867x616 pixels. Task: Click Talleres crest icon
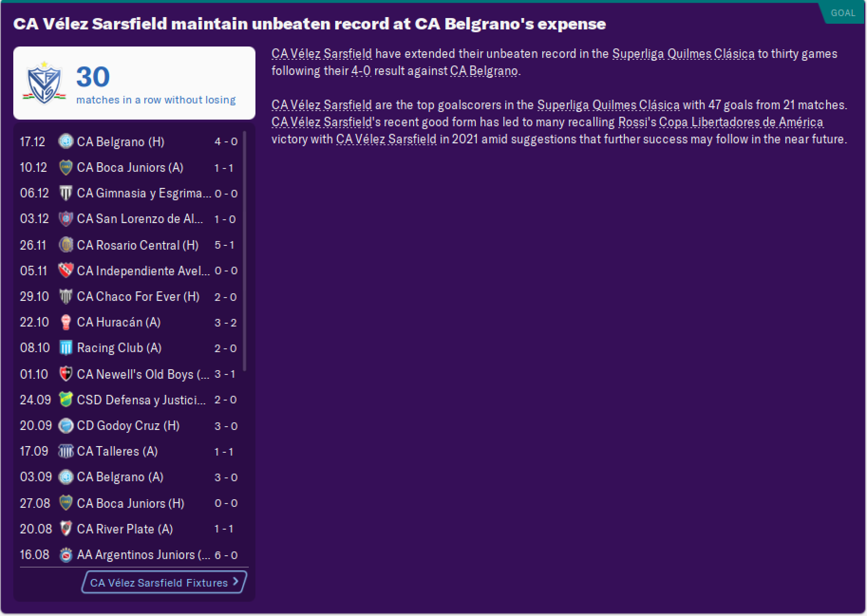coord(66,451)
